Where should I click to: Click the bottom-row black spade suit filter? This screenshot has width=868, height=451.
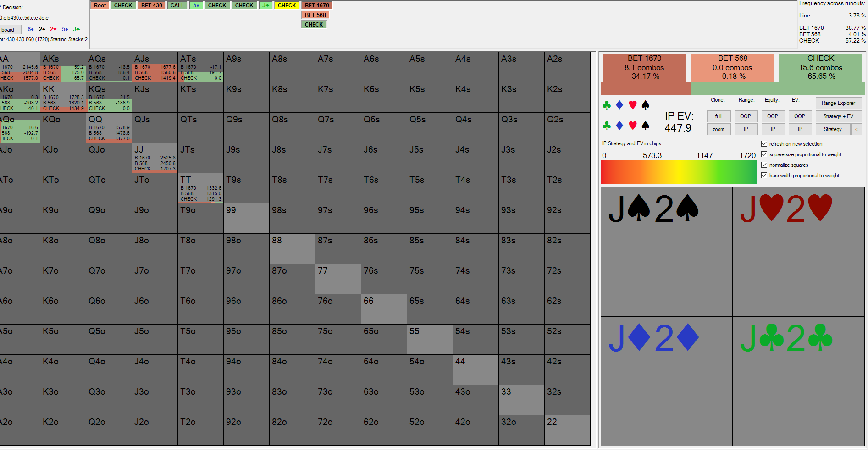pyautogui.click(x=646, y=125)
